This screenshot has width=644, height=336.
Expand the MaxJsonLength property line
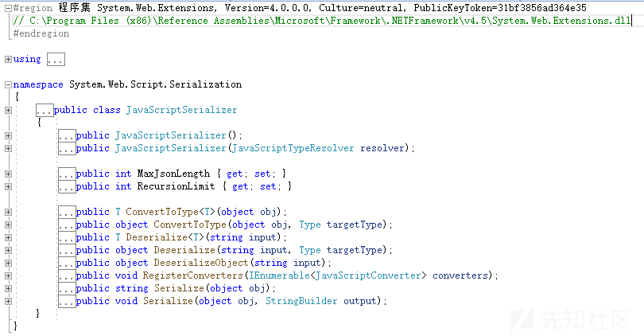click(x=8, y=174)
